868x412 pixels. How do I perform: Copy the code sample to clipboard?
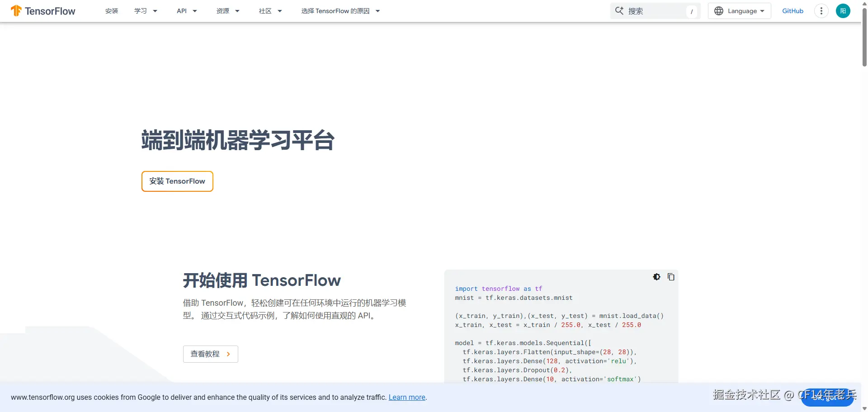[x=671, y=277]
